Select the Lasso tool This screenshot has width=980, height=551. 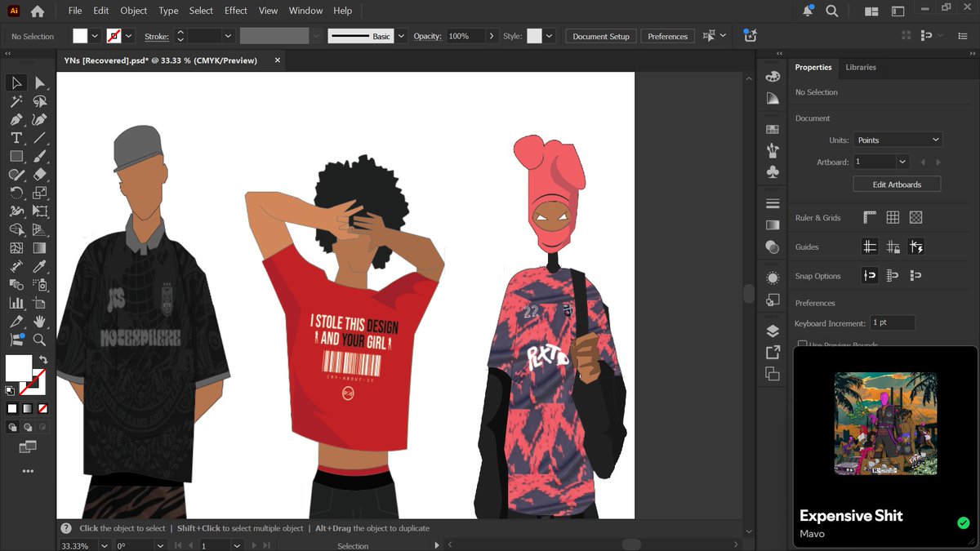tap(40, 101)
